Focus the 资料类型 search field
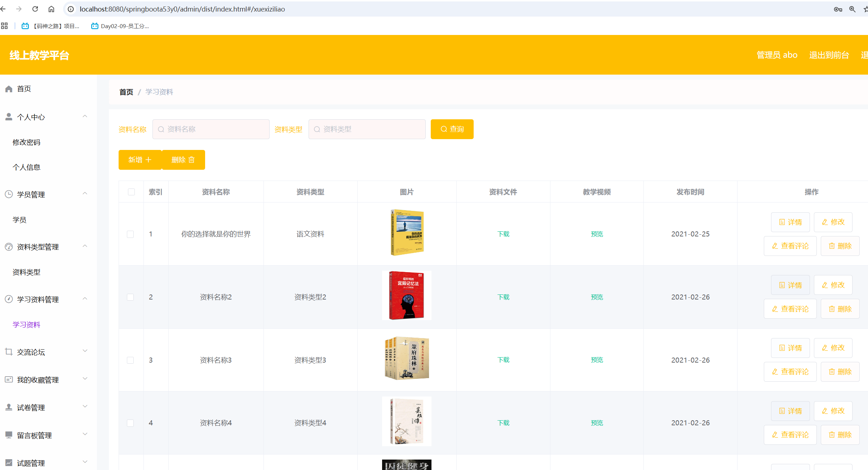The image size is (868, 470). (367, 129)
